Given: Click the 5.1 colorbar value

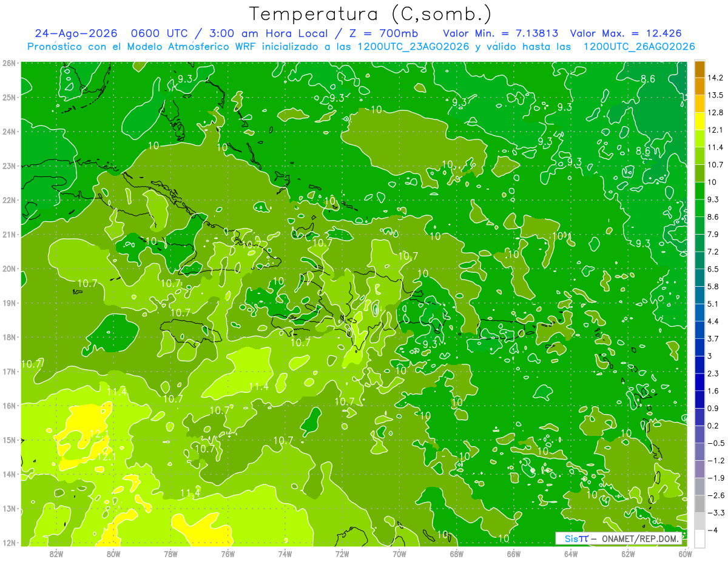Looking at the screenshot, I should [x=713, y=304].
